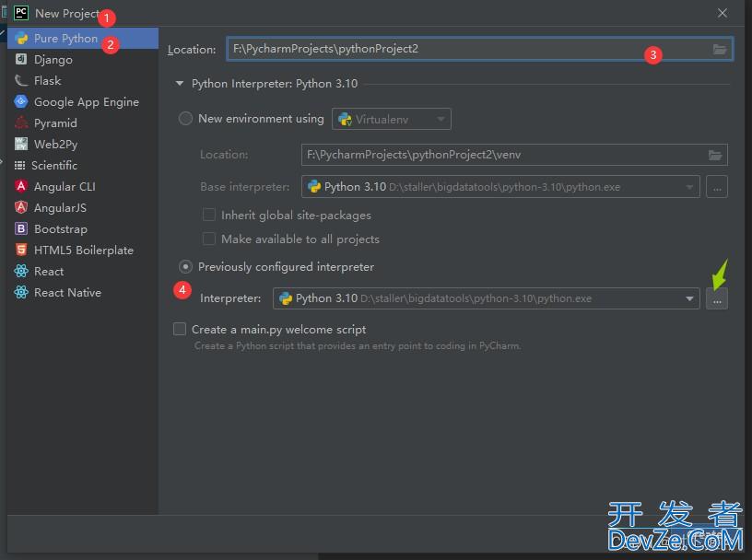Image resolution: width=752 pixels, height=560 pixels.
Task: Check Create a main.py welcome script
Action: (180, 329)
